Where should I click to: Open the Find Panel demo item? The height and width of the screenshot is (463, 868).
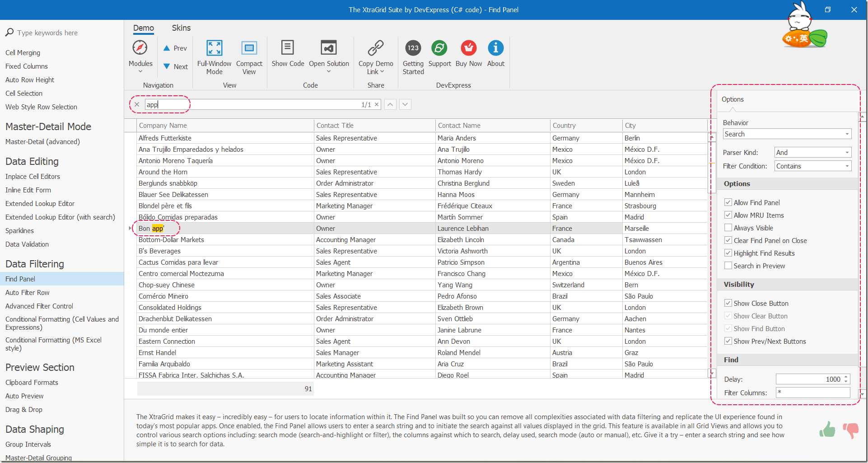[62, 279]
